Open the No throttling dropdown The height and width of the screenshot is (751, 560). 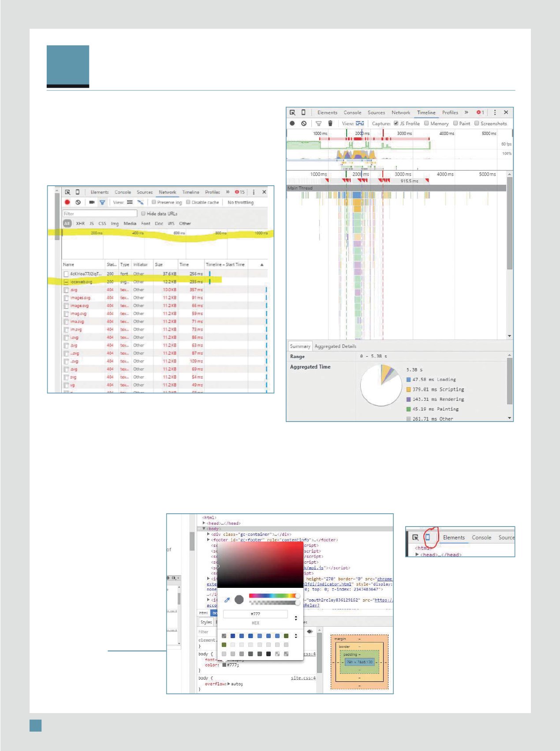point(241,202)
